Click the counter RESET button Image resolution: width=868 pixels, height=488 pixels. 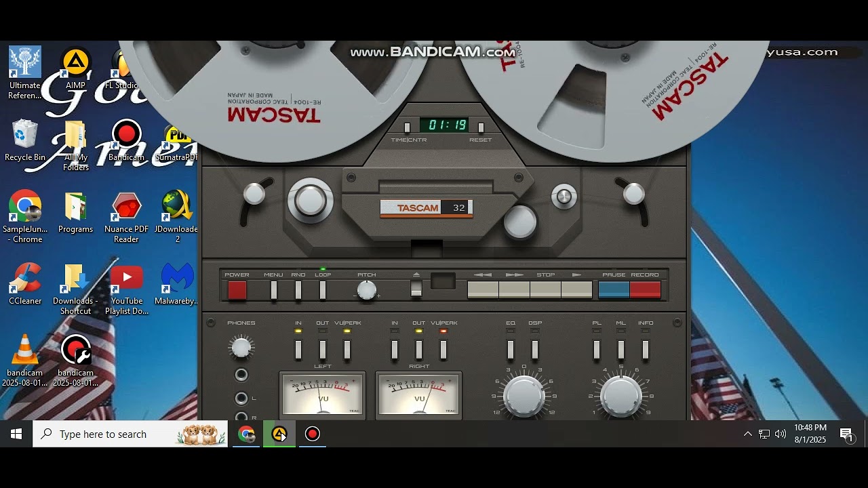tap(481, 127)
